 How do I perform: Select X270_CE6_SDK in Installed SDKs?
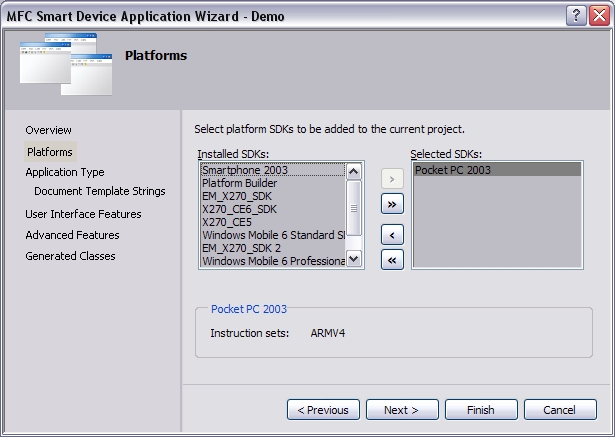[273, 209]
